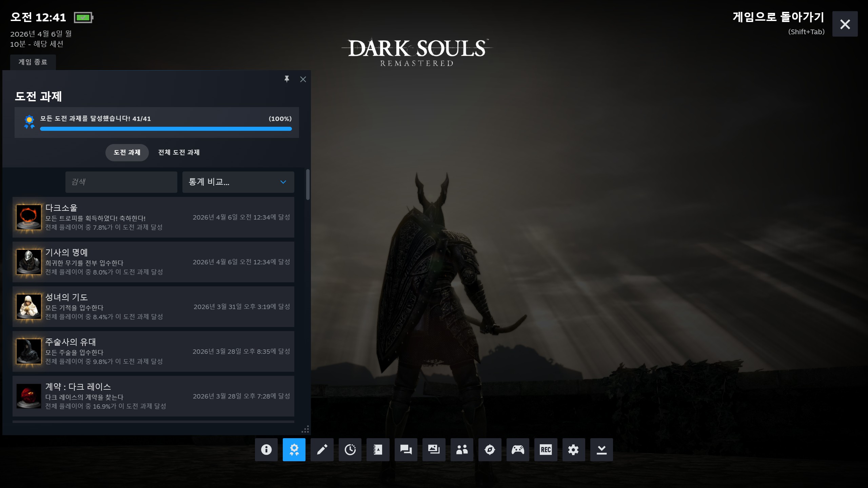Open the controller settings gamepad icon
Viewport: 868px width, 488px height.
coord(518,450)
